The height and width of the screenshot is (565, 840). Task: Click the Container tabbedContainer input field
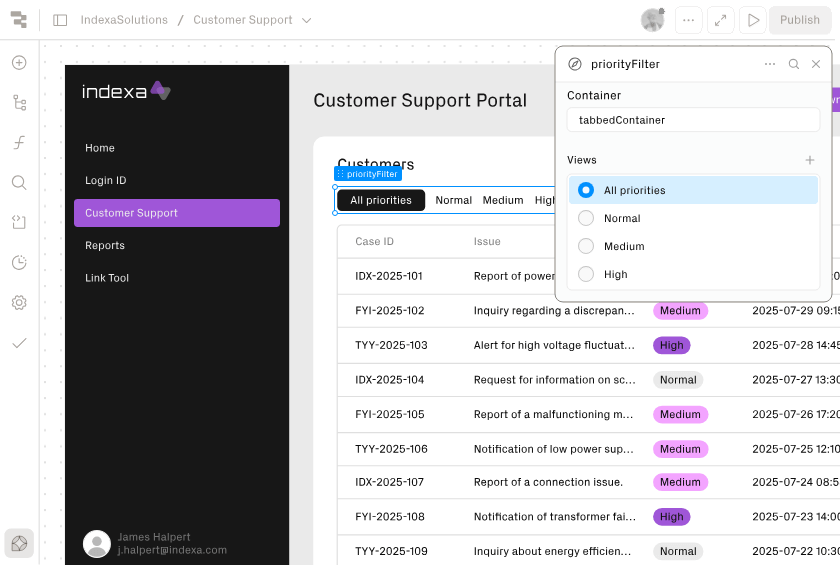pos(693,120)
